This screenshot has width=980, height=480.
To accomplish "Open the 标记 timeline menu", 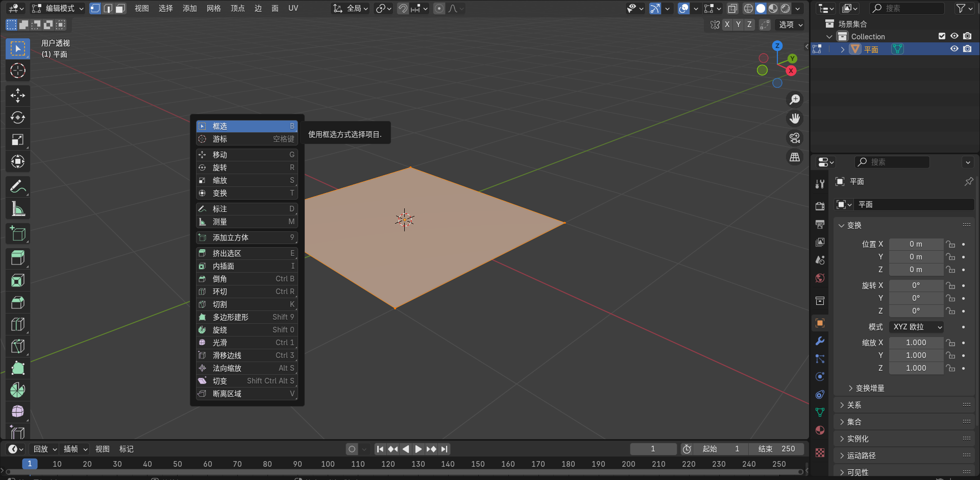I will (x=126, y=449).
